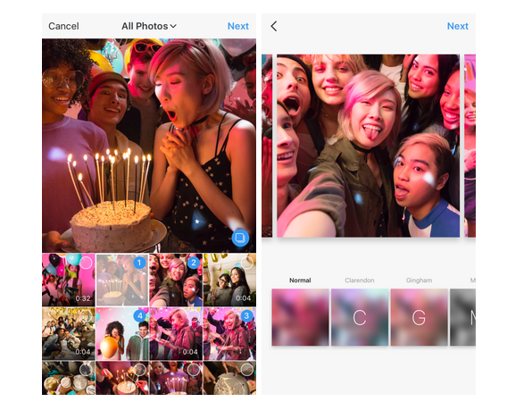The image size is (532, 402).
Task: Deselect the selfie photo marked 2
Action: (194, 263)
